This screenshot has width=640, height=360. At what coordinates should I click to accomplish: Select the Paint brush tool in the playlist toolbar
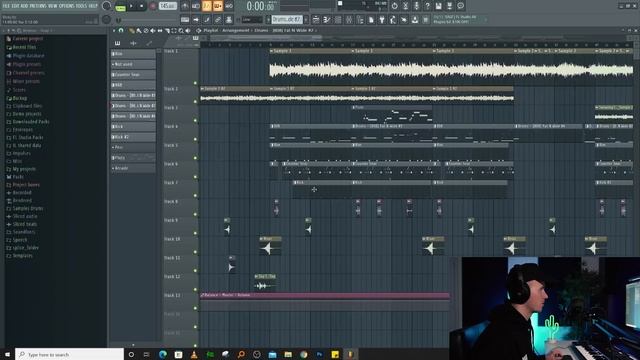click(139, 31)
